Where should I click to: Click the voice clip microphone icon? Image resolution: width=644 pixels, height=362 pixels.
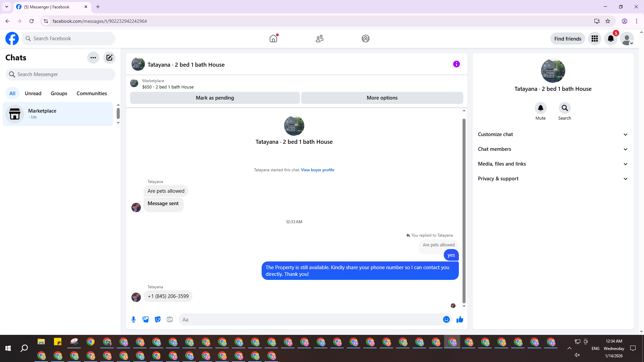(x=133, y=319)
